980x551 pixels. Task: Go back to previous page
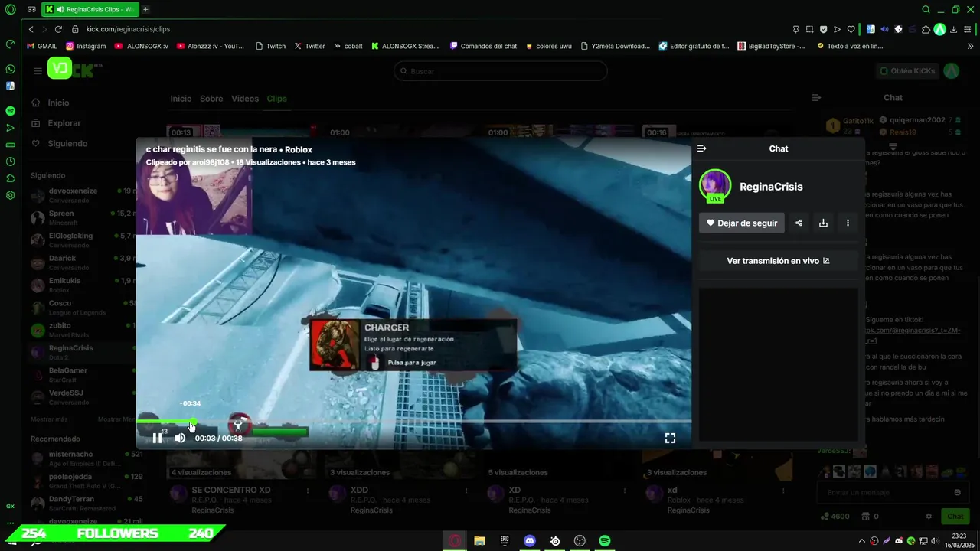[31, 29]
